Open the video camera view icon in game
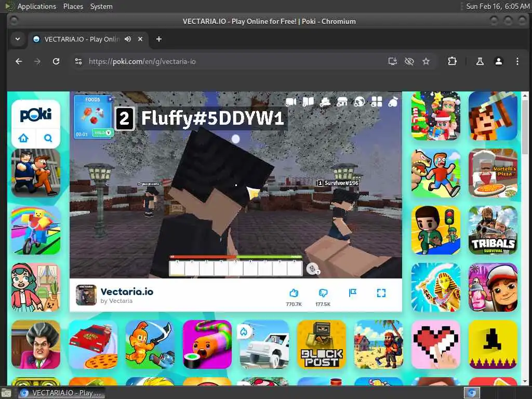Viewport: 532px width, 399px height. coord(291,101)
